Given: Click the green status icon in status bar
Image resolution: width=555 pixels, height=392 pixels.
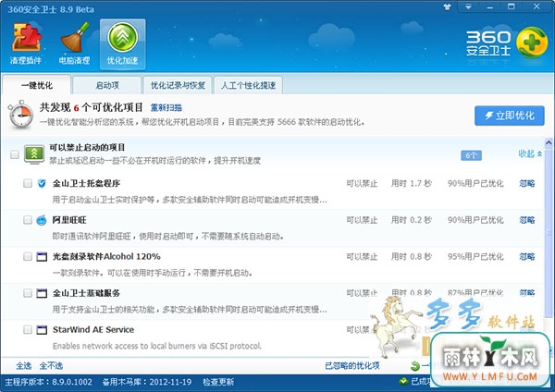Looking at the screenshot, I should (403, 382).
